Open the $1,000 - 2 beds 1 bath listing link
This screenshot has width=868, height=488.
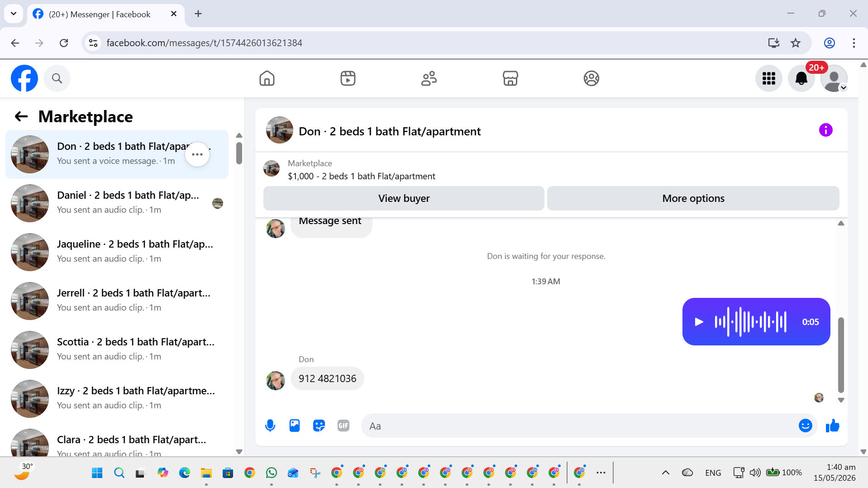tap(362, 176)
